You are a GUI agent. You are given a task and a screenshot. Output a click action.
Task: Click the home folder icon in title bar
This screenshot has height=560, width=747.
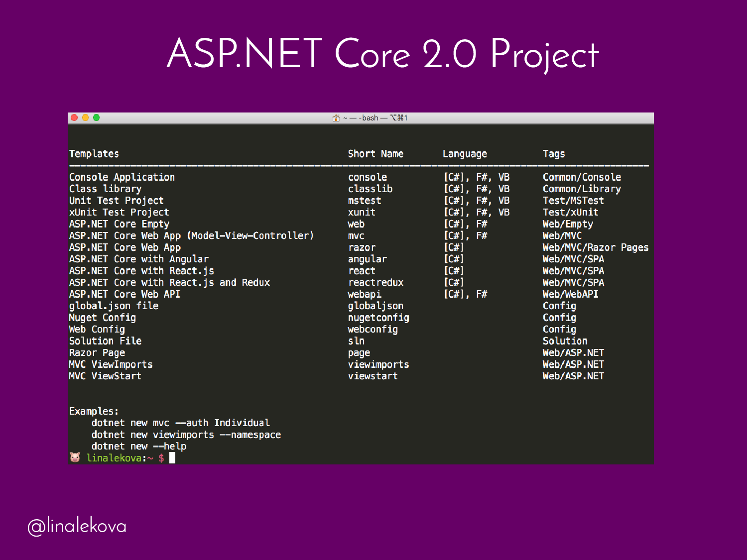tap(336, 118)
